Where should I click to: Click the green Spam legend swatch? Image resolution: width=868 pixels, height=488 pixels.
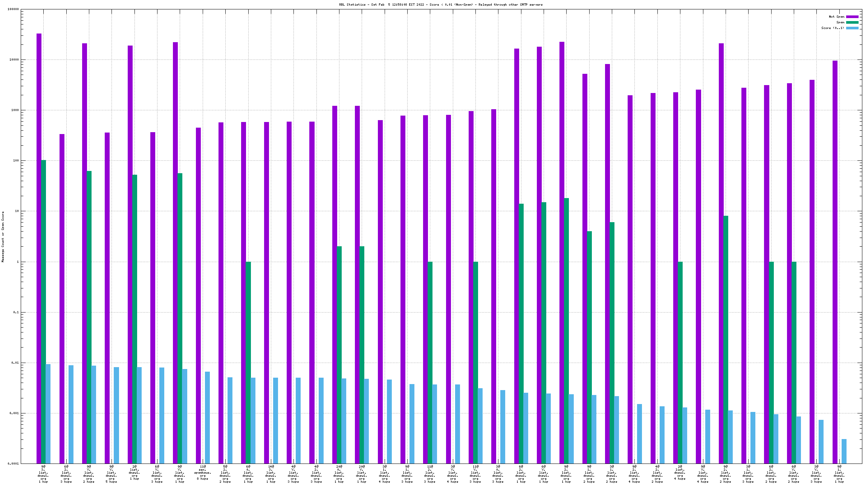pos(852,22)
